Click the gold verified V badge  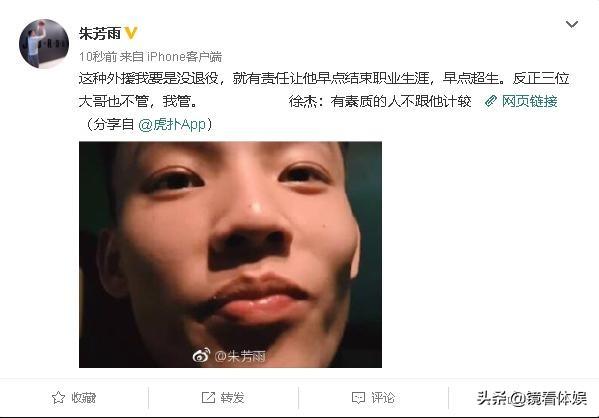point(131,33)
